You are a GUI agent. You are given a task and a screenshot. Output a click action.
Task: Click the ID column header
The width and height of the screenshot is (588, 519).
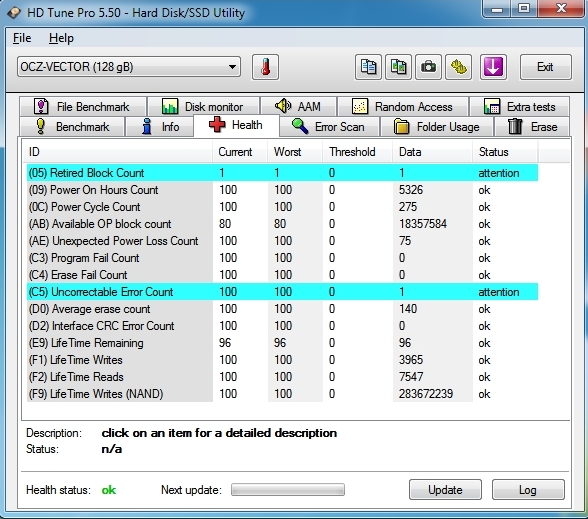117,152
